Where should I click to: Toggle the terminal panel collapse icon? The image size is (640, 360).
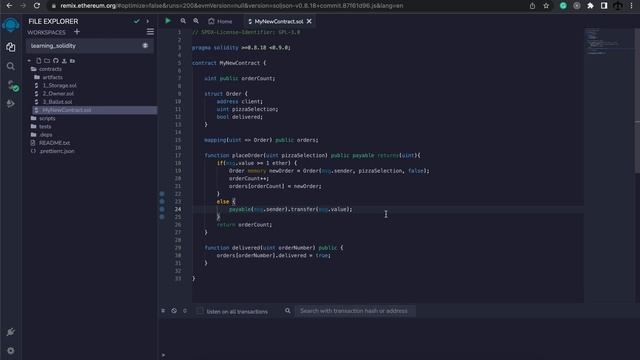pyautogui.click(x=163, y=311)
